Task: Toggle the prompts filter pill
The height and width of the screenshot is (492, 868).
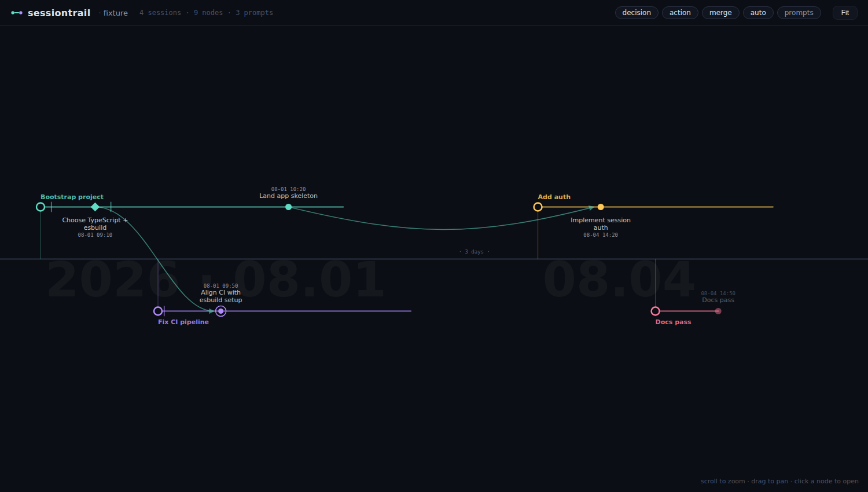Action: 799,13
